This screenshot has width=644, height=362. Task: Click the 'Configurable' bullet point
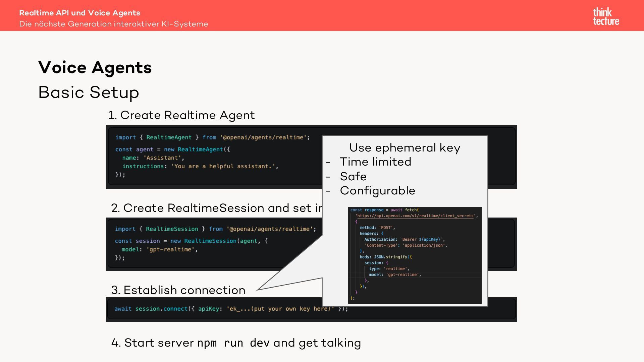point(377,190)
